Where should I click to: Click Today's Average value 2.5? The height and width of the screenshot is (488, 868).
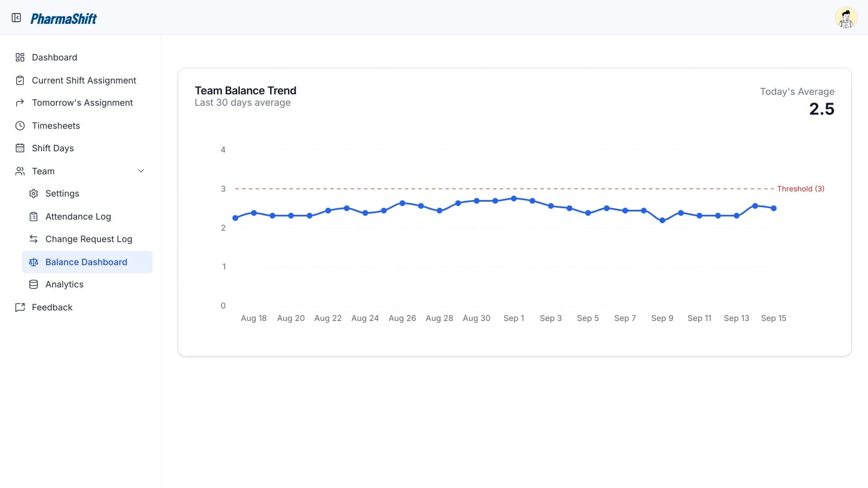coord(822,109)
